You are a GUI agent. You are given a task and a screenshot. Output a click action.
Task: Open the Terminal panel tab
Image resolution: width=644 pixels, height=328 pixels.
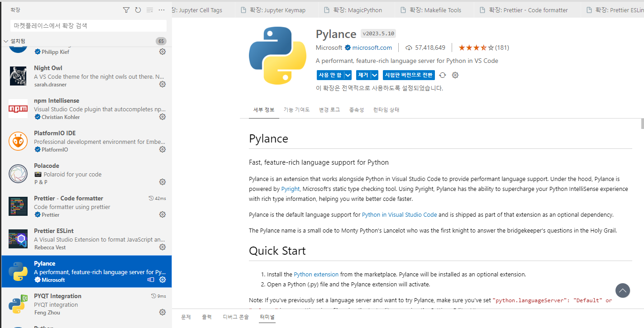[267, 317]
